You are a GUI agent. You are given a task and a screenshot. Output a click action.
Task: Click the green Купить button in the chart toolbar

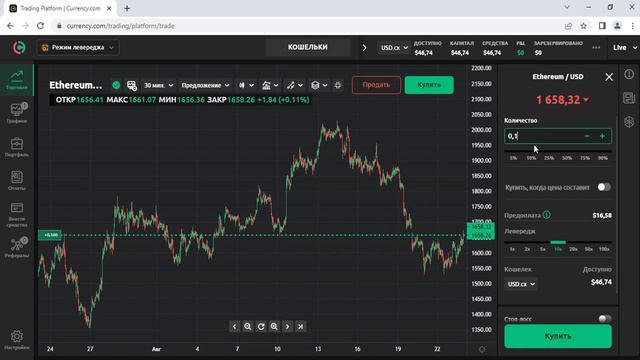[429, 85]
